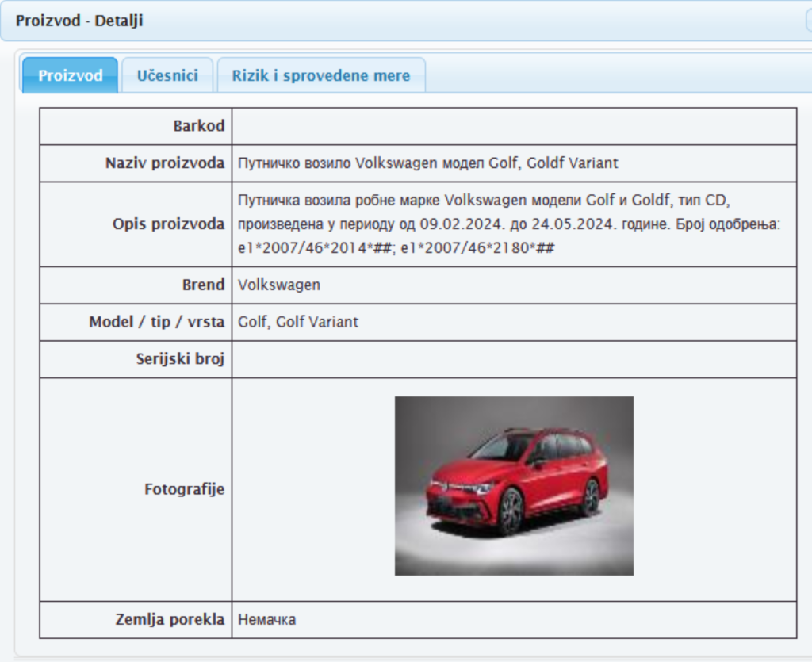Click the Fotografije row label
This screenshot has width=812, height=662.
click(x=184, y=489)
